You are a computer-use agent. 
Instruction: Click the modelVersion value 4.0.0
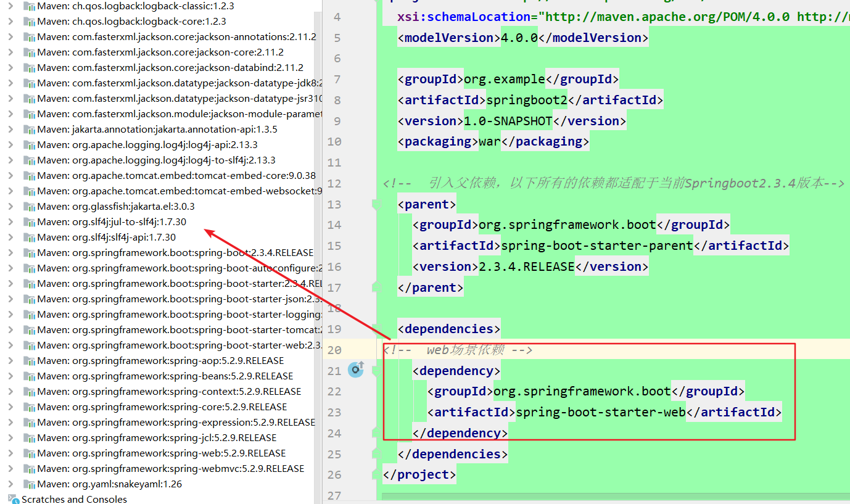click(x=519, y=38)
